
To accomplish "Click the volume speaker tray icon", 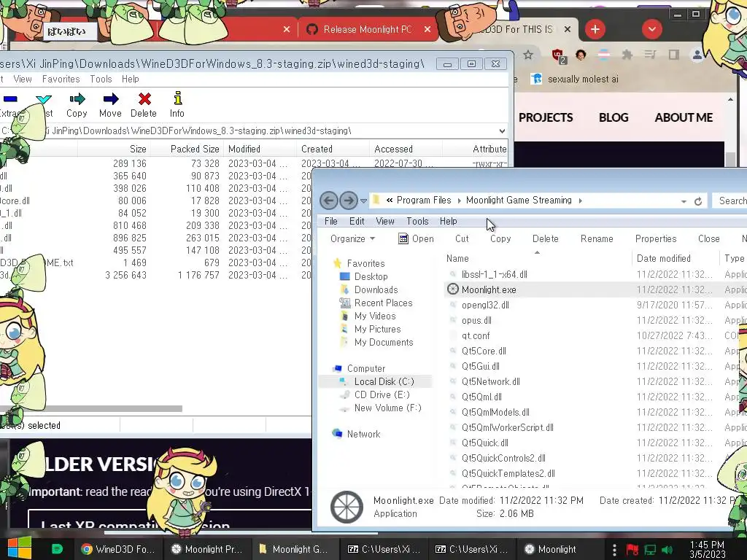I will click(667, 550).
